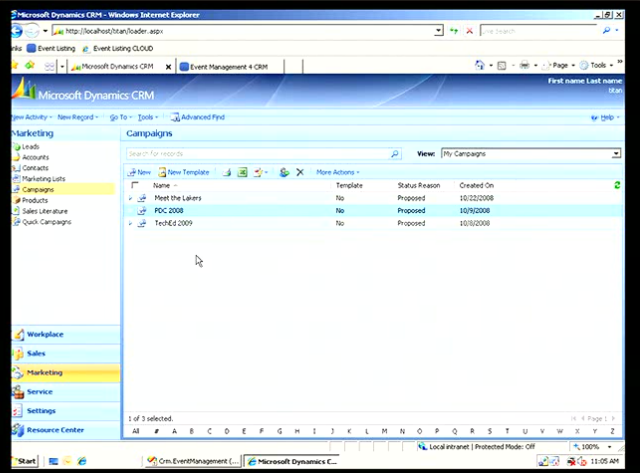This screenshot has width=640, height=473.
Task: Expand the Meet the Lakers row
Action: (x=130, y=198)
